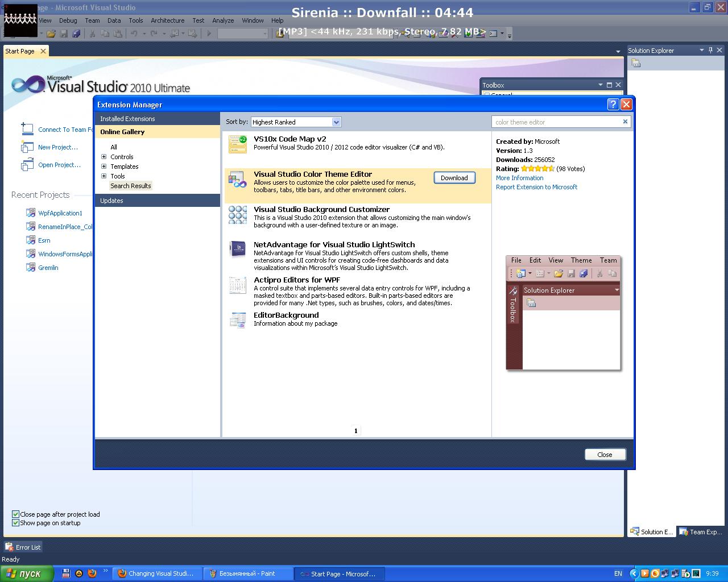Open the Tools menu
The image size is (728, 582).
click(136, 20)
